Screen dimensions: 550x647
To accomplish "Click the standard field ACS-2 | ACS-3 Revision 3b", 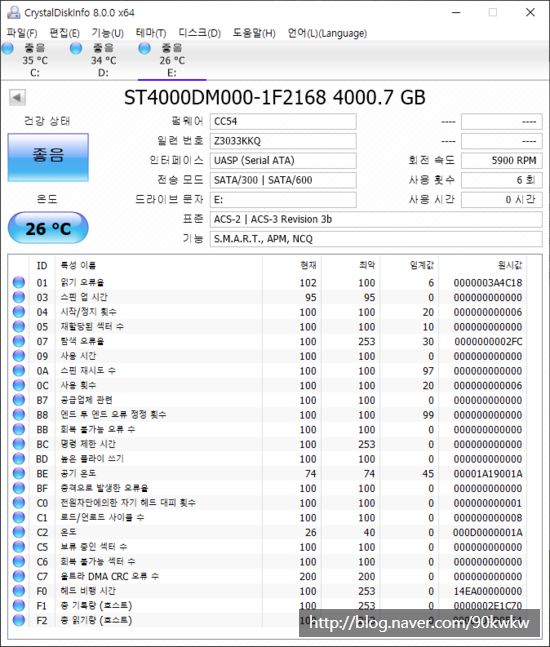I will [x=376, y=220].
